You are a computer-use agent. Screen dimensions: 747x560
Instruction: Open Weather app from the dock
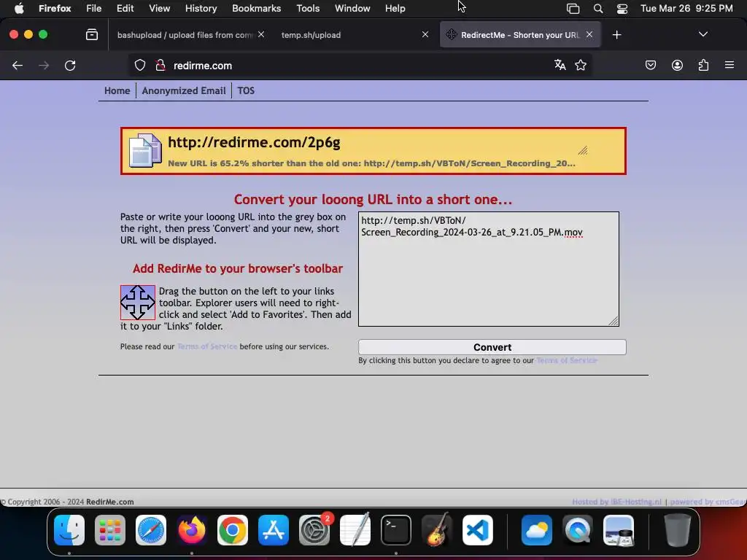(x=537, y=530)
